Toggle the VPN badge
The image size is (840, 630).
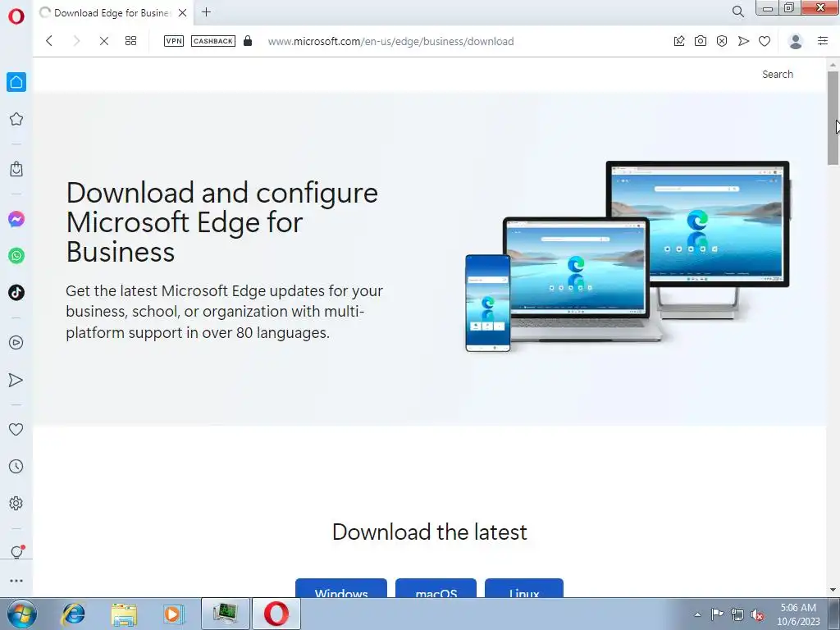click(174, 41)
